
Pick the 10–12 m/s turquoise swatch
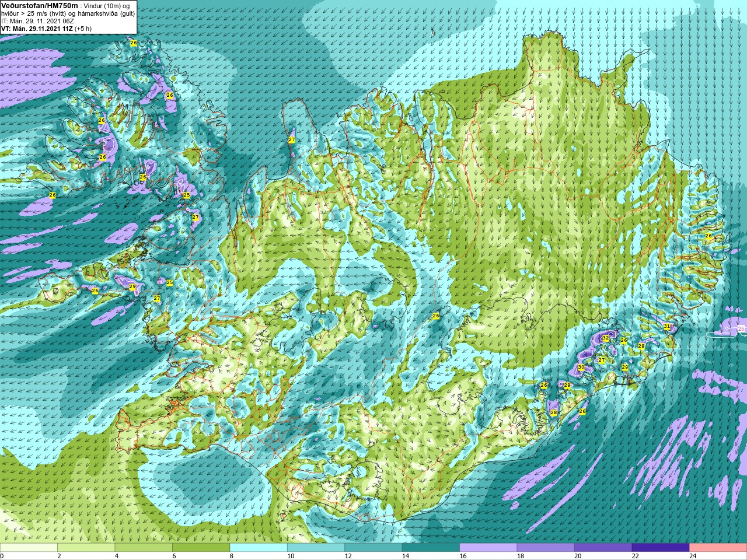[316, 548]
